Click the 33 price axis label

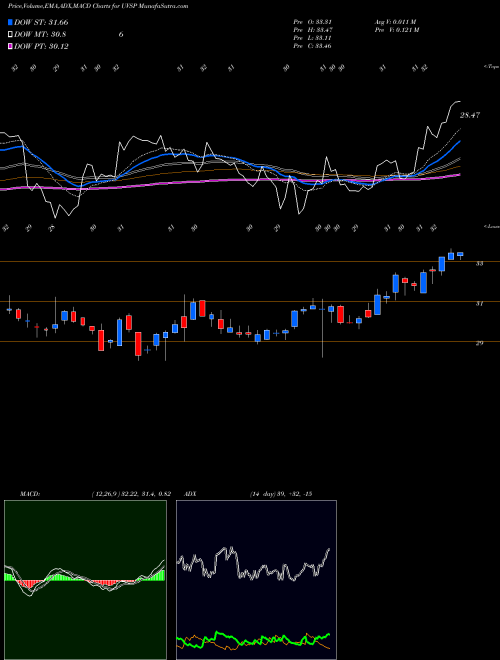pos(479,263)
